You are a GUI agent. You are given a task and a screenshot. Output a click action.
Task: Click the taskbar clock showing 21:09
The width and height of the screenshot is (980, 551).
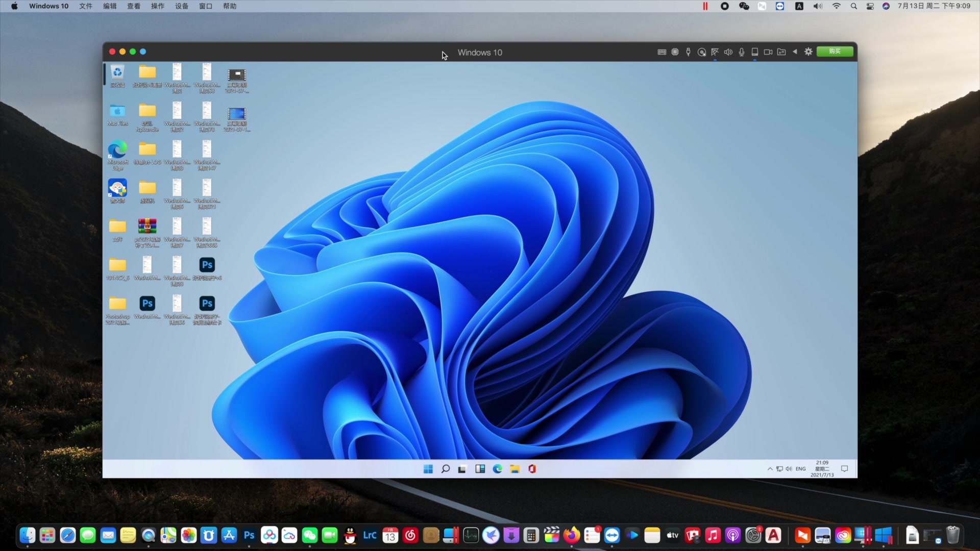coord(822,469)
